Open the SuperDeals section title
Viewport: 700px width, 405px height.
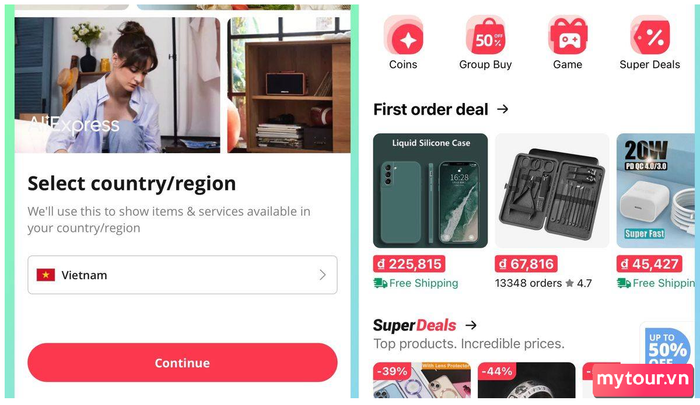click(x=415, y=325)
